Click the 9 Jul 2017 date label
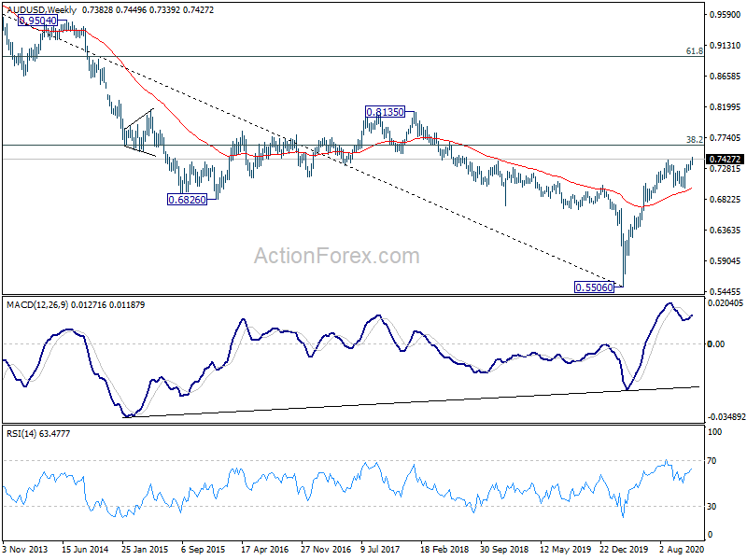The width and height of the screenshot is (747, 560). click(x=381, y=549)
